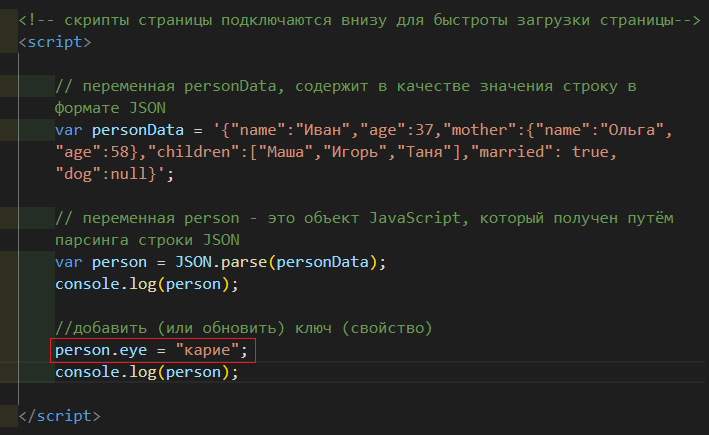Click the personData argument inside JSON.parse

(322, 262)
